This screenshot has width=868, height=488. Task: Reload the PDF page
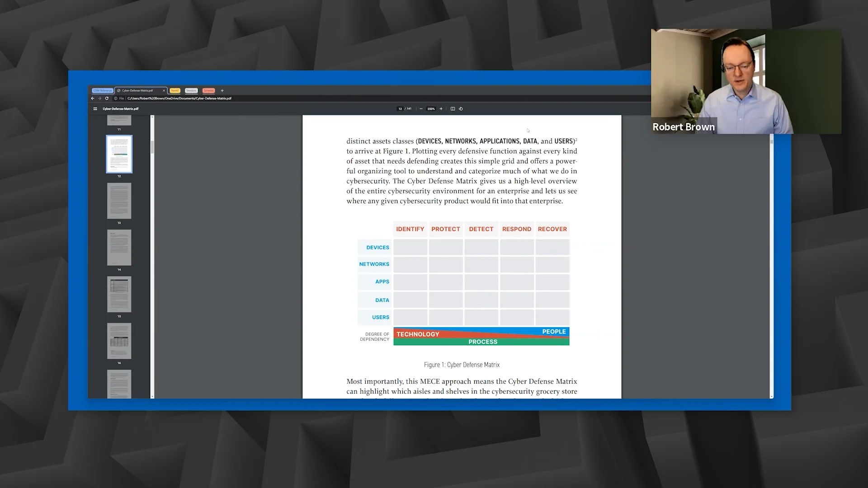pos(107,99)
